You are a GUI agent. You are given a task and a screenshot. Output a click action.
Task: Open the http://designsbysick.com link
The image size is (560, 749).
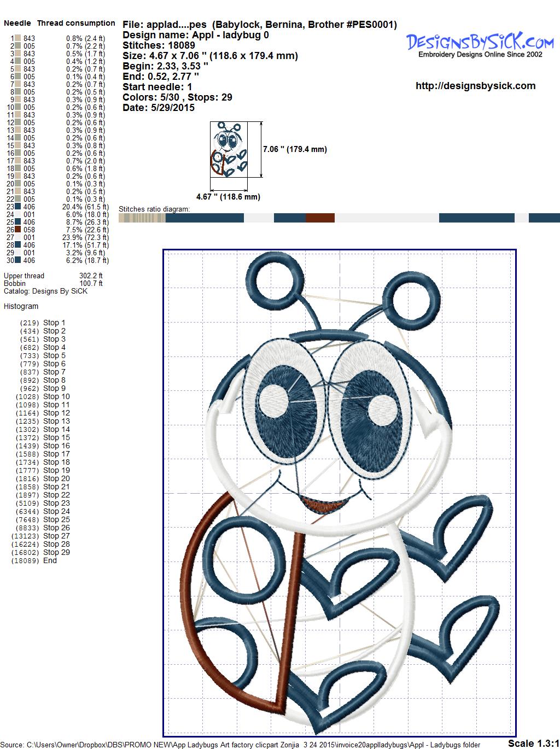coord(475,86)
